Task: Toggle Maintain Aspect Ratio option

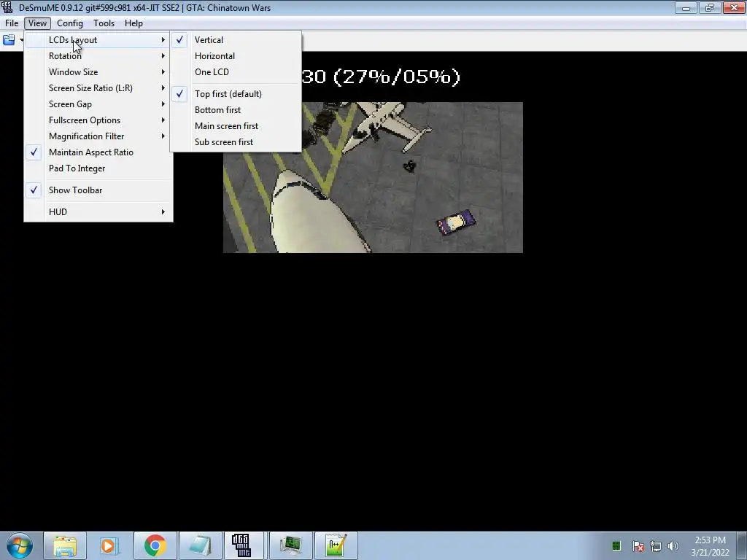Action: coord(98,152)
